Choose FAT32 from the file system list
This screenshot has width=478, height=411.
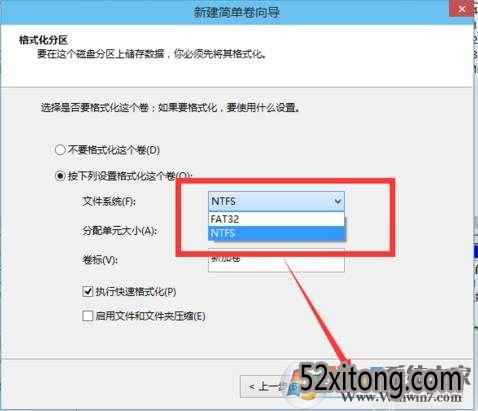click(276, 219)
